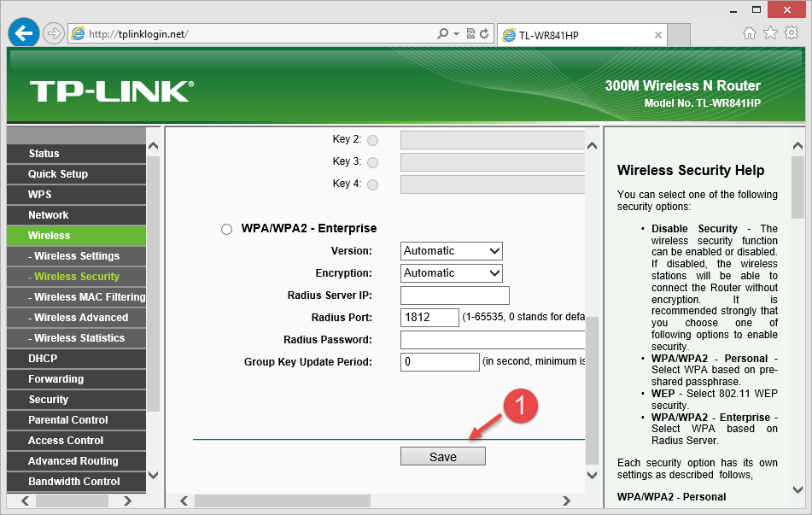Screen dimensions: 812x515
Task: Go to Wireless Security submenu
Action: pos(77,277)
